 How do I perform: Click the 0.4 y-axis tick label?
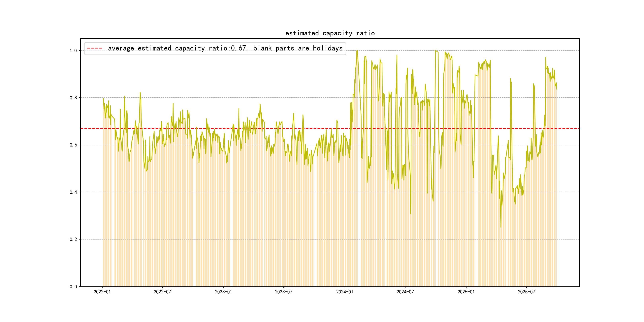[x=73, y=192]
